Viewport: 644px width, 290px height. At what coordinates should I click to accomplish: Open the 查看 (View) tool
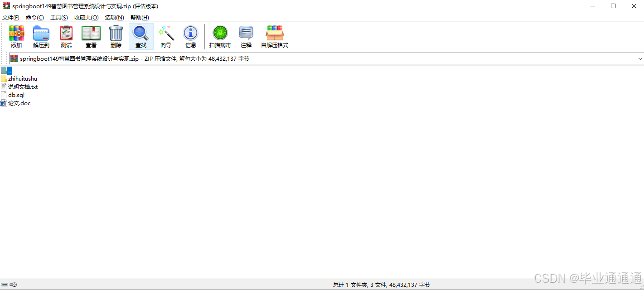point(91,36)
